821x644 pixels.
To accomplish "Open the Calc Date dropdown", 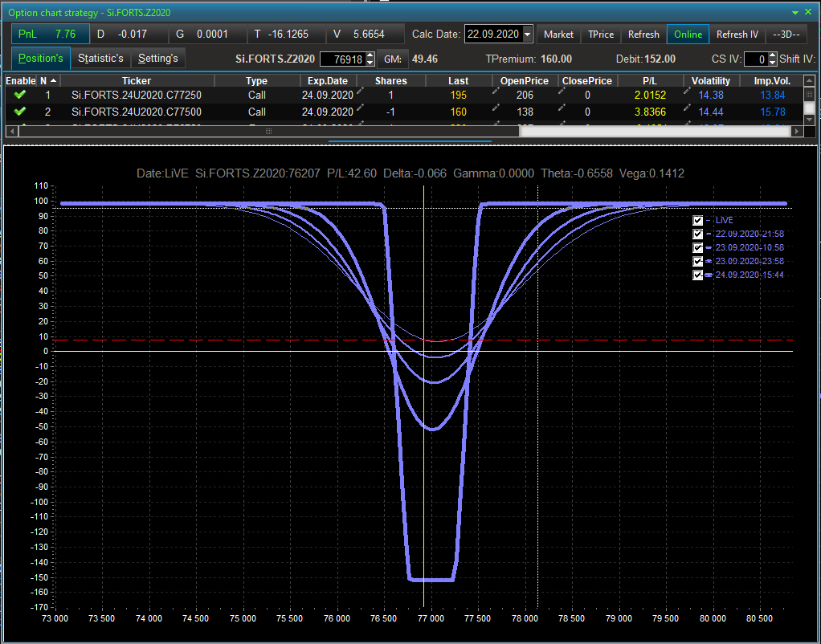I will pyautogui.click(x=527, y=35).
